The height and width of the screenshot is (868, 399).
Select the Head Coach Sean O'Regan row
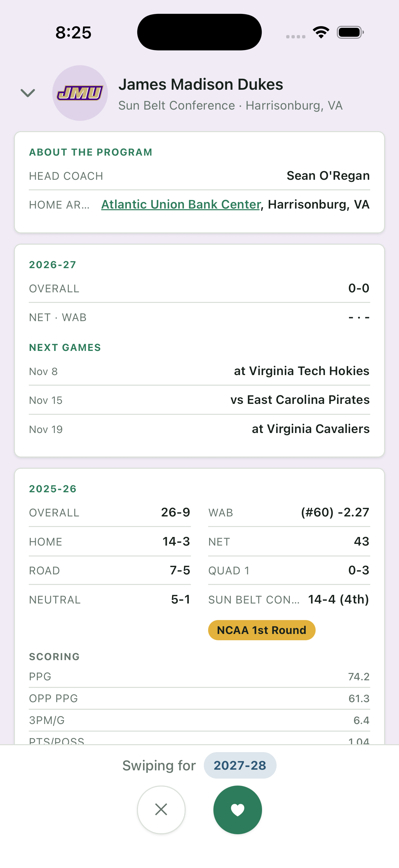click(x=199, y=176)
